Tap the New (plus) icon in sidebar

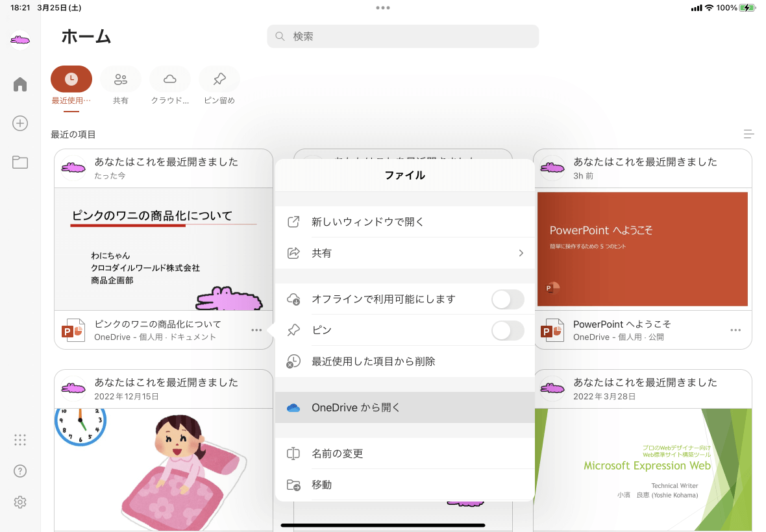click(x=20, y=123)
